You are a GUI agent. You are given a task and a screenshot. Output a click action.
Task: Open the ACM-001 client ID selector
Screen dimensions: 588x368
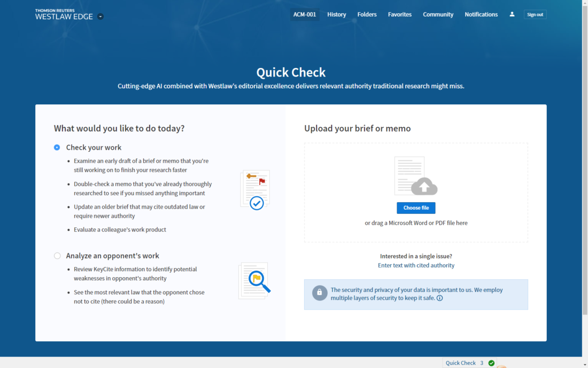coord(305,14)
